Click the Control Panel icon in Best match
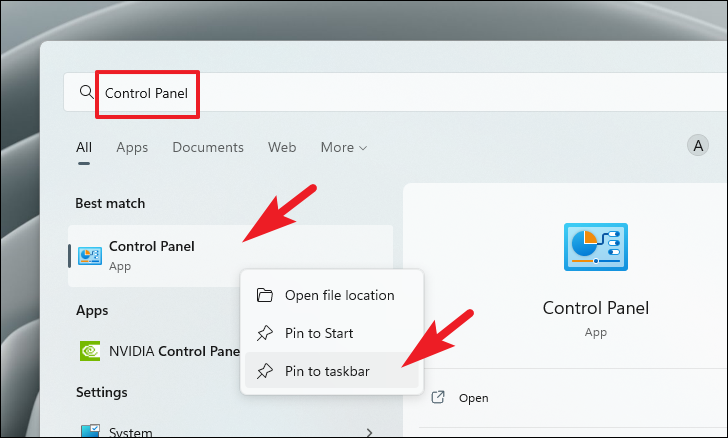The height and width of the screenshot is (438, 728). (90, 256)
